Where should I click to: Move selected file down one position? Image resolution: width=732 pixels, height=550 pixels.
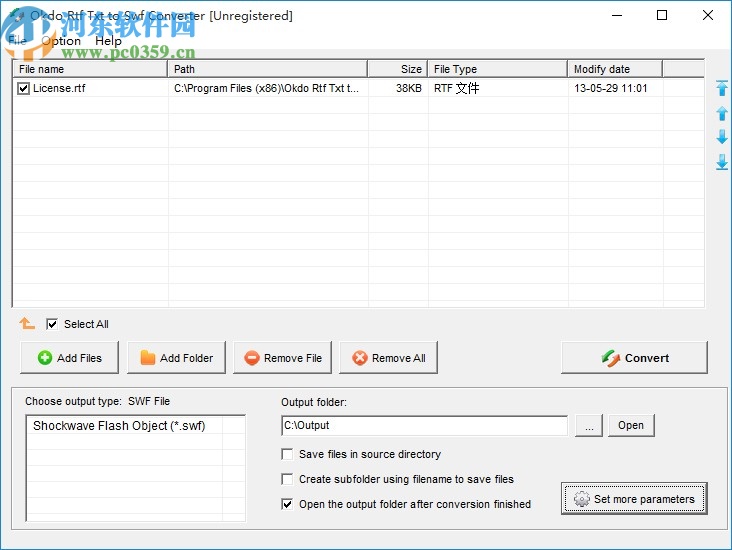click(722, 137)
